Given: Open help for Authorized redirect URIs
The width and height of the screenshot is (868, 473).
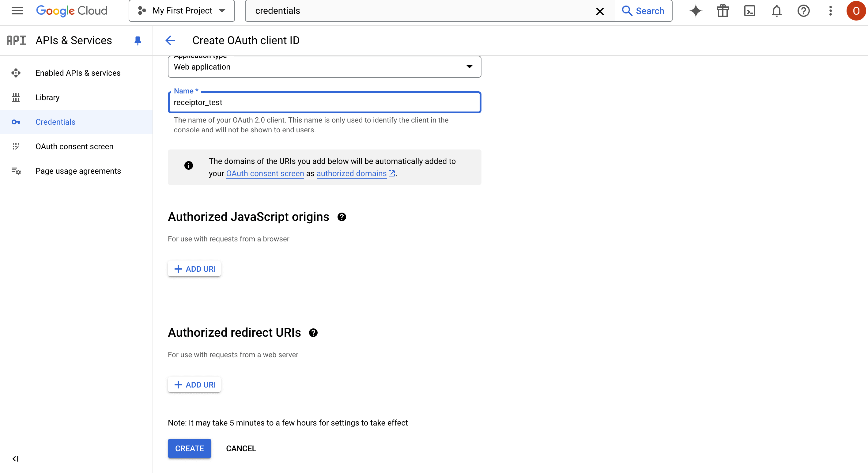Looking at the screenshot, I should [313, 333].
